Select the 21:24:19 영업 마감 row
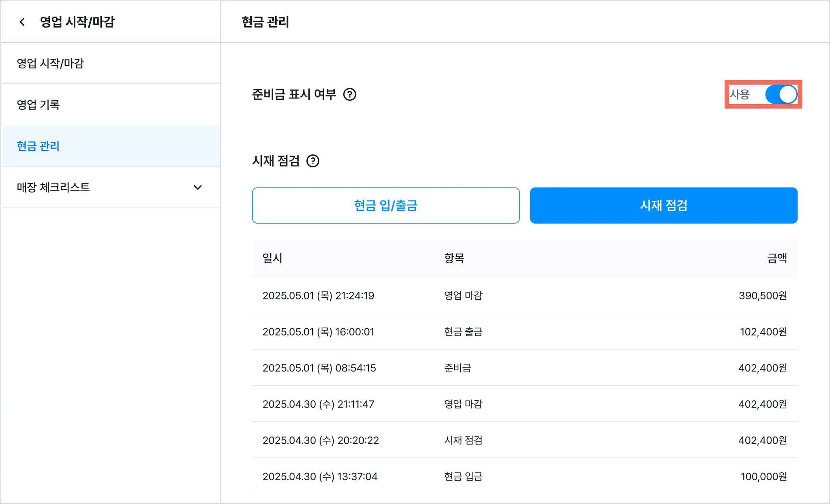Image resolution: width=830 pixels, height=504 pixels. point(524,295)
